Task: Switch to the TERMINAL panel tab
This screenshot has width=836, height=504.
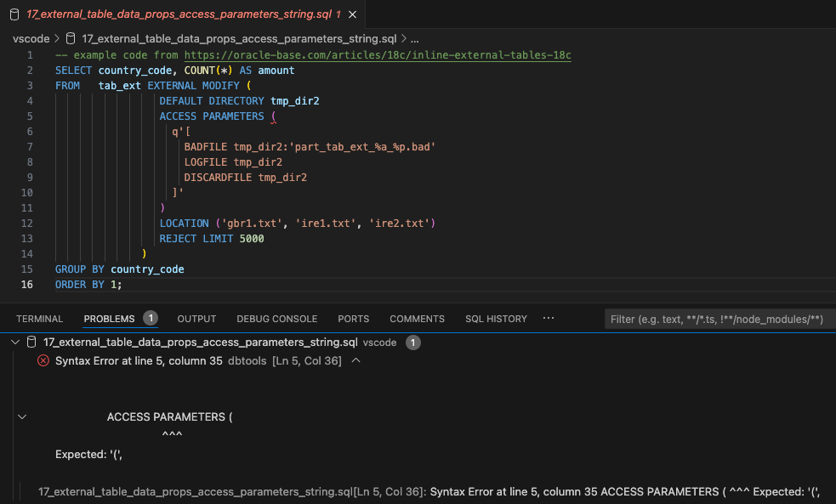Action: click(39, 319)
